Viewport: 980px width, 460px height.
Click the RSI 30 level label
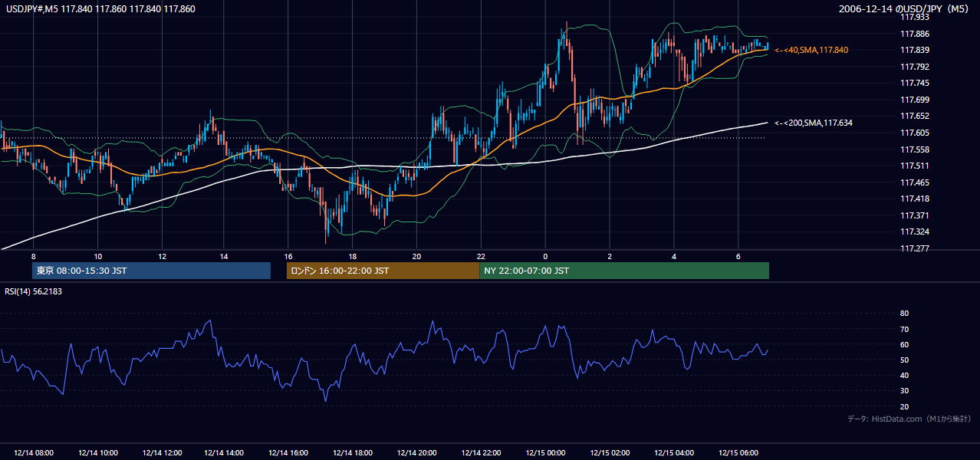click(x=904, y=391)
